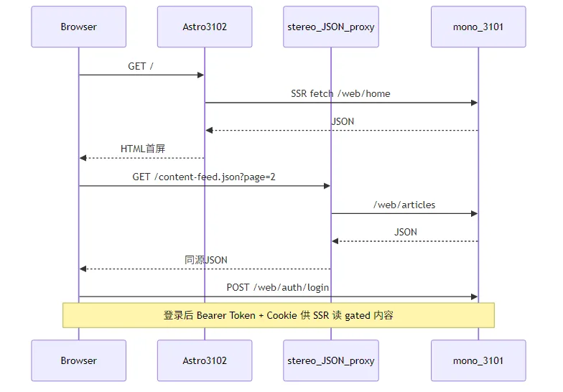Click JSON label under SSR fetch message
The image size is (563, 392).
(x=343, y=122)
